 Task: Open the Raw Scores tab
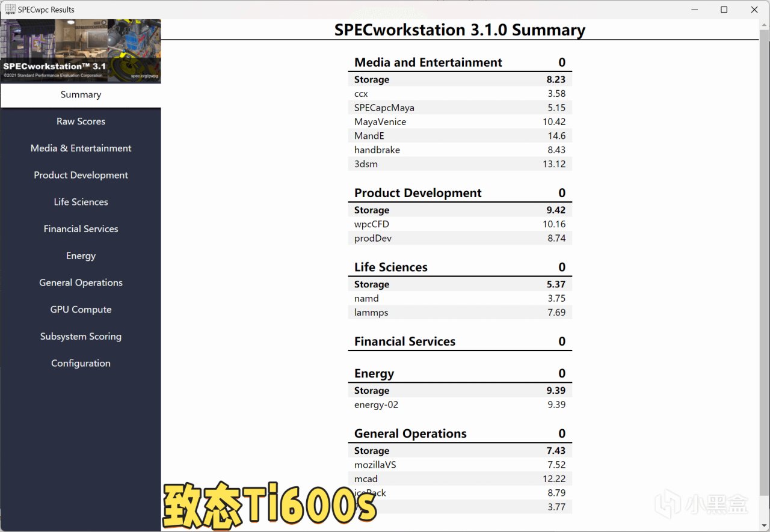[x=81, y=121]
